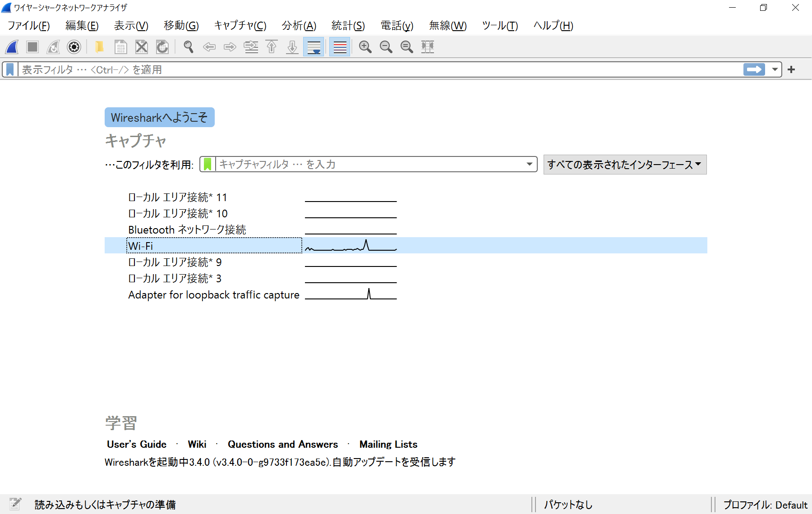812x514 pixels.
Task: Go to previous packet with left arrow
Action: [x=209, y=47]
